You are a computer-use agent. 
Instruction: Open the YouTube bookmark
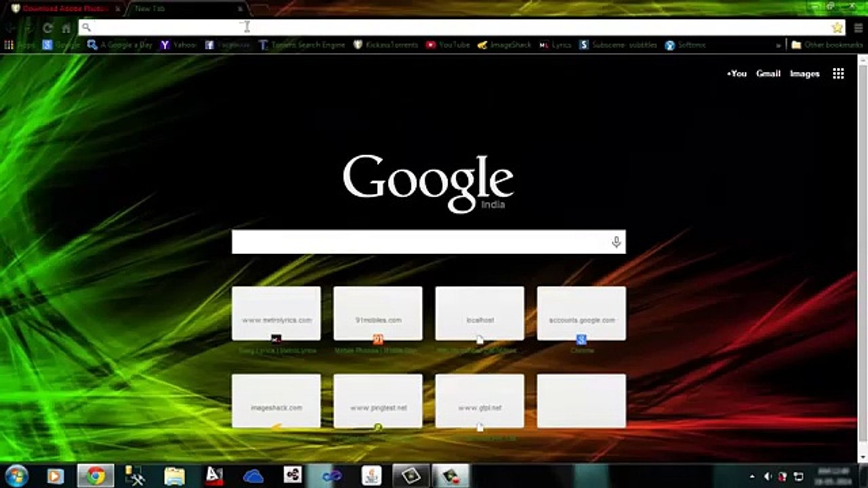click(x=448, y=45)
